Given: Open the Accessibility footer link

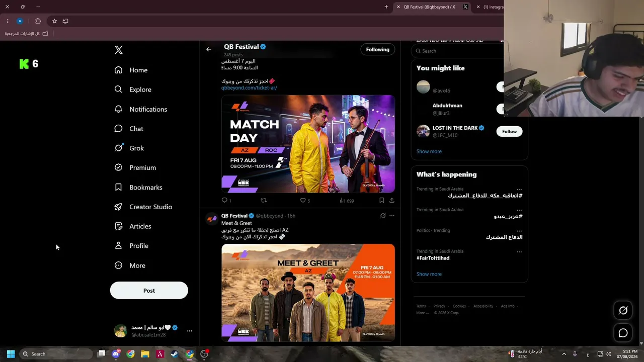Looking at the screenshot, I should (484, 306).
